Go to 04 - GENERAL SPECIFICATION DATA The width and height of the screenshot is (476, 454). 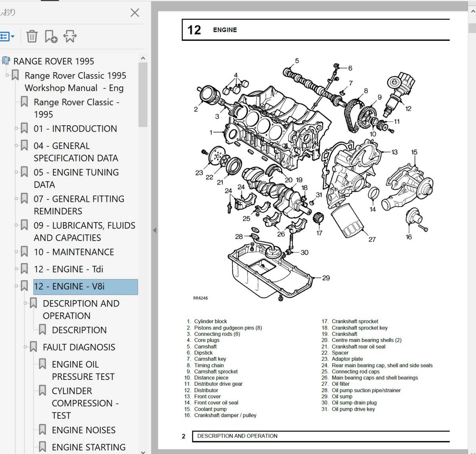point(76,152)
